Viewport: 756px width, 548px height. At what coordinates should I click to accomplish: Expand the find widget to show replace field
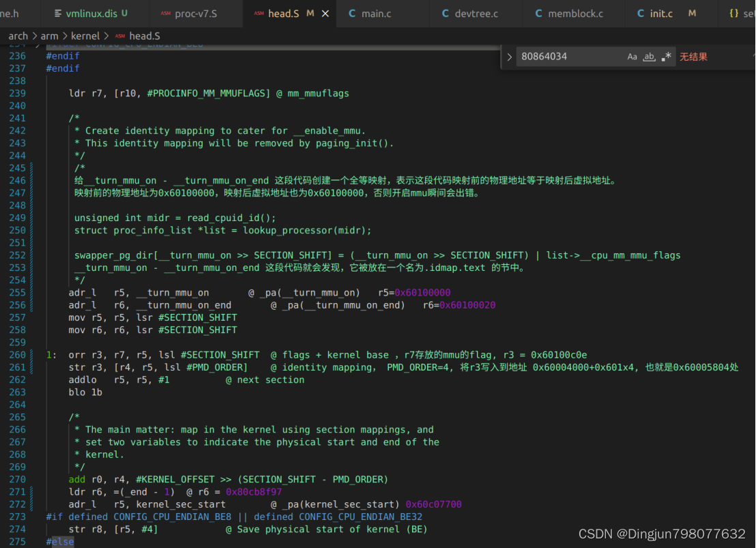tap(509, 56)
